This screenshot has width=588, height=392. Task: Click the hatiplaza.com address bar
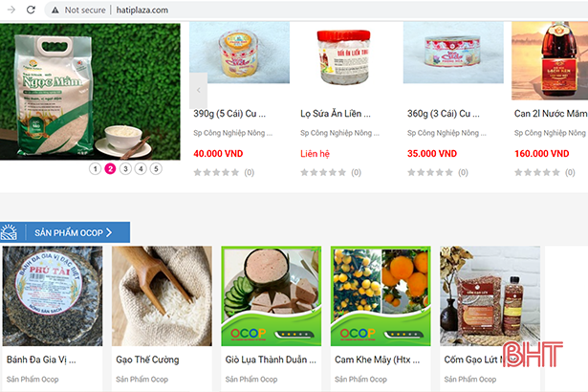(x=142, y=11)
